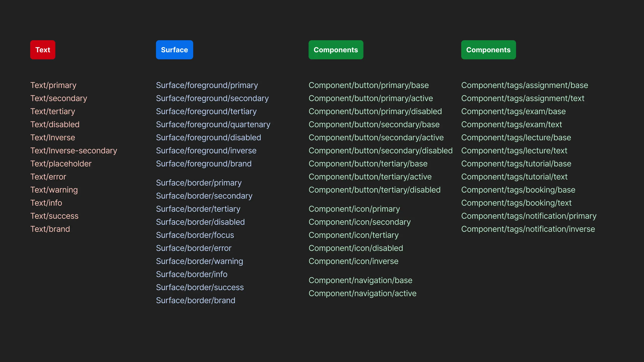
Task: Click the blue Surface category badge
Action: click(x=174, y=50)
